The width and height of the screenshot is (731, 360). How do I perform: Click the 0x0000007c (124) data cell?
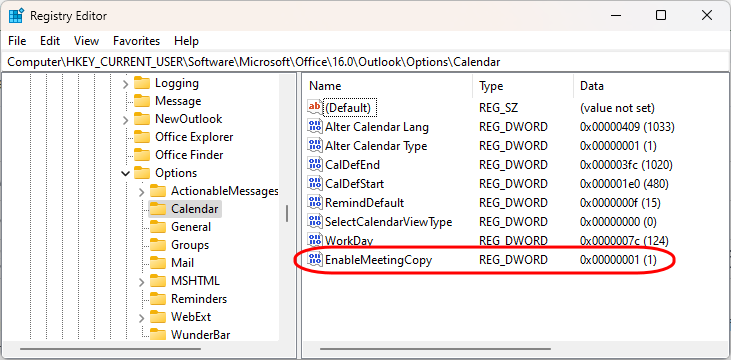pos(624,241)
